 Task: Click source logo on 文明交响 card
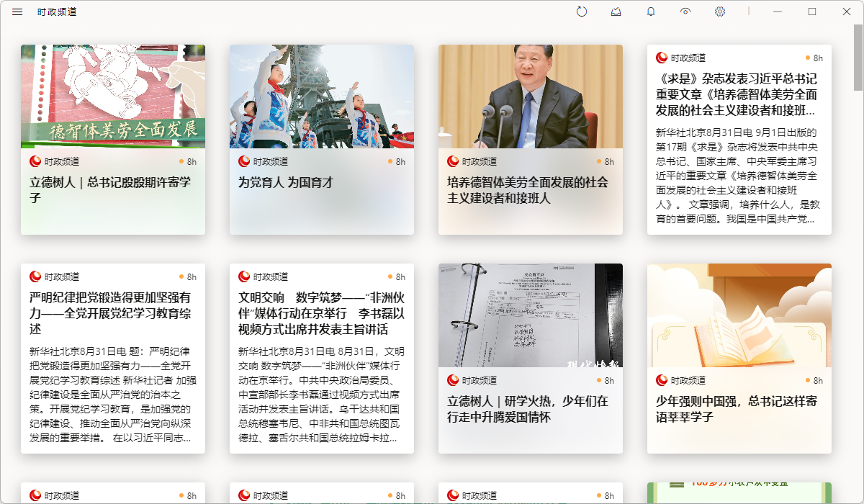pyautogui.click(x=244, y=276)
